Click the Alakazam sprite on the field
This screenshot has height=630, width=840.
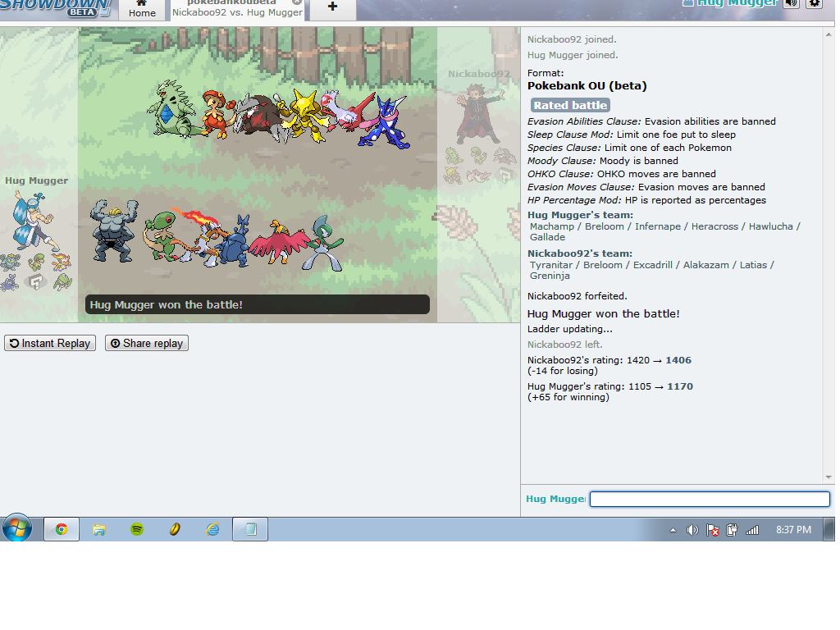coord(305,114)
